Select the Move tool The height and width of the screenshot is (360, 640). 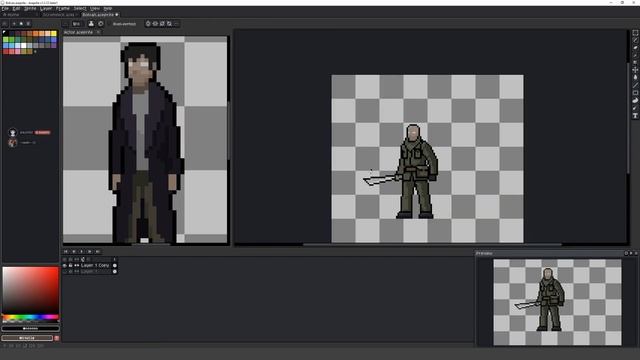[x=635, y=70]
